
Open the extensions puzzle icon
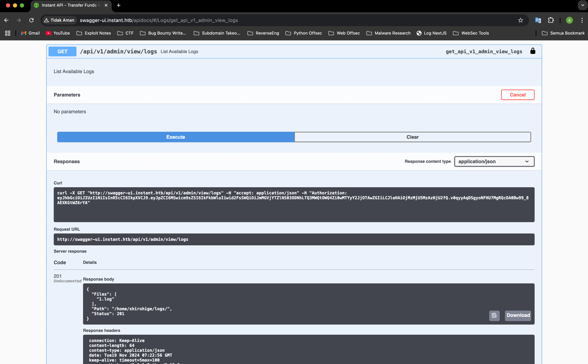(551, 20)
